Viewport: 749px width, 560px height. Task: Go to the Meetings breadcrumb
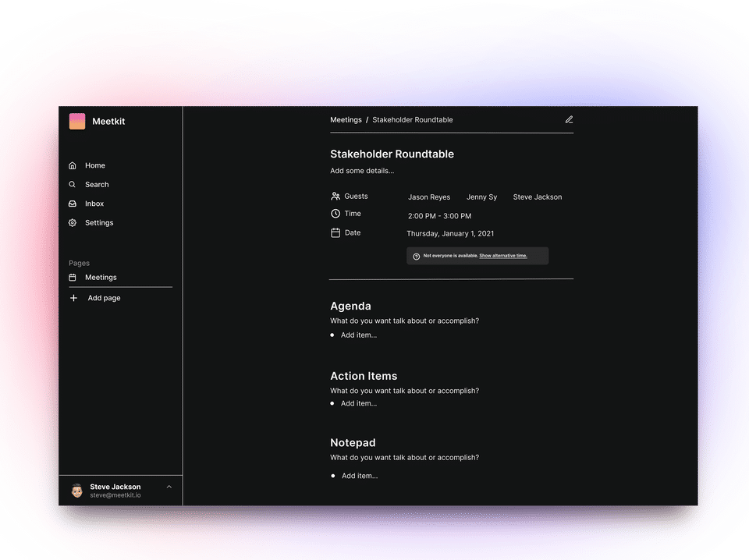346,120
